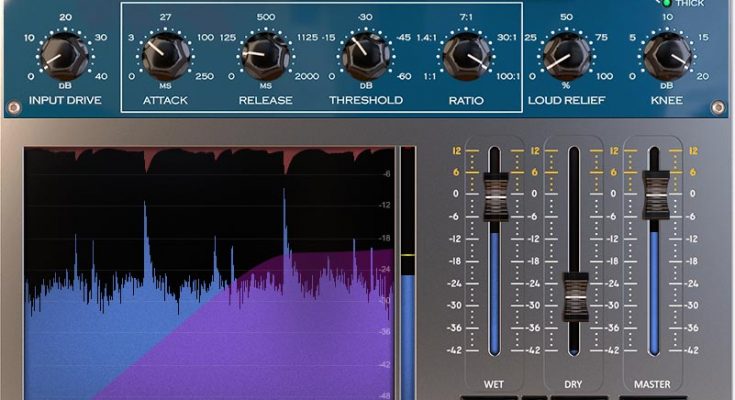
Task: Click the Wet fader handle
Action: point(496,195)
